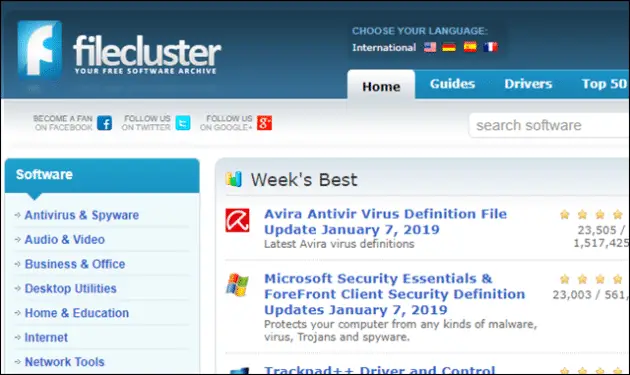Click the Week's Best heading
630x375 pixels.
click(x=304, y=179)
